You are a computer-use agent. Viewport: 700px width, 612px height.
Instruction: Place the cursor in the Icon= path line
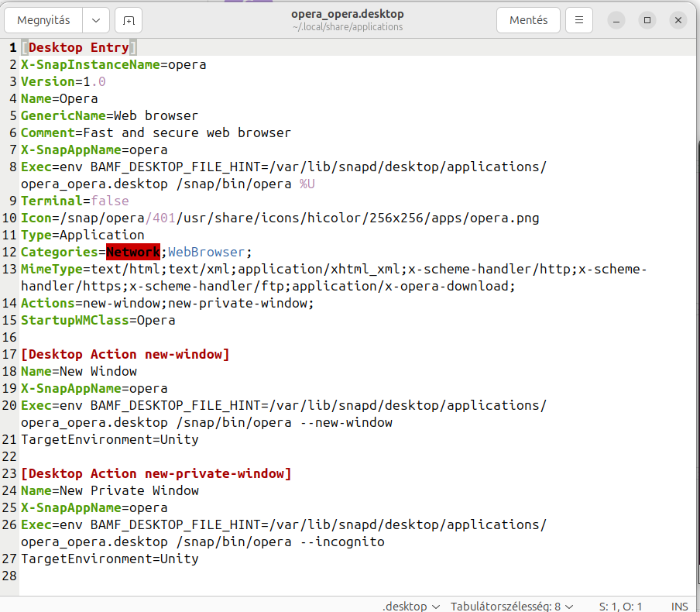tap(279, 218)
